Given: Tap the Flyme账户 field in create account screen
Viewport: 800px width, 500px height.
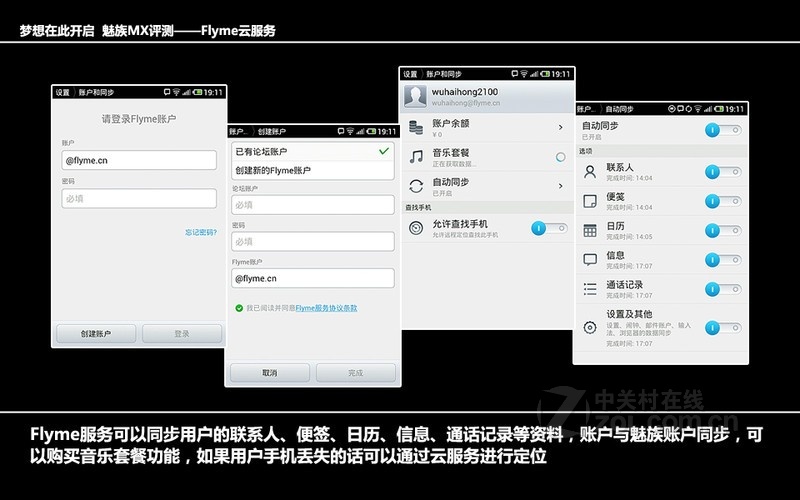Looking at the screenshot, I should click(313, 278).
